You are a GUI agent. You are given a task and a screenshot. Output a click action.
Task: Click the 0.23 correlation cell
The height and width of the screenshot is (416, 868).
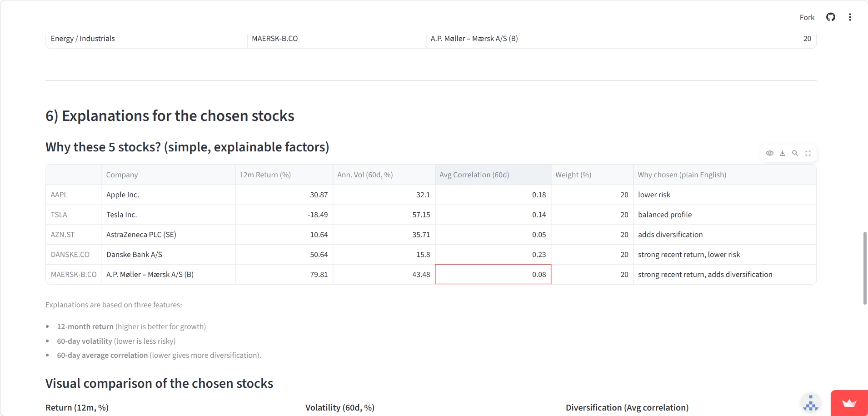(493, 255)
